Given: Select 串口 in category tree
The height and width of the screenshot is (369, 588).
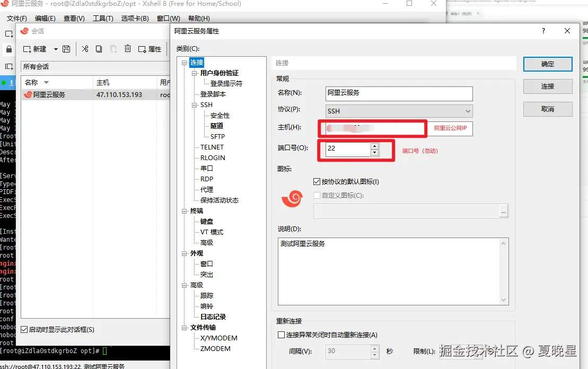Looking at the screenshot, I should (x=207, y=169).
